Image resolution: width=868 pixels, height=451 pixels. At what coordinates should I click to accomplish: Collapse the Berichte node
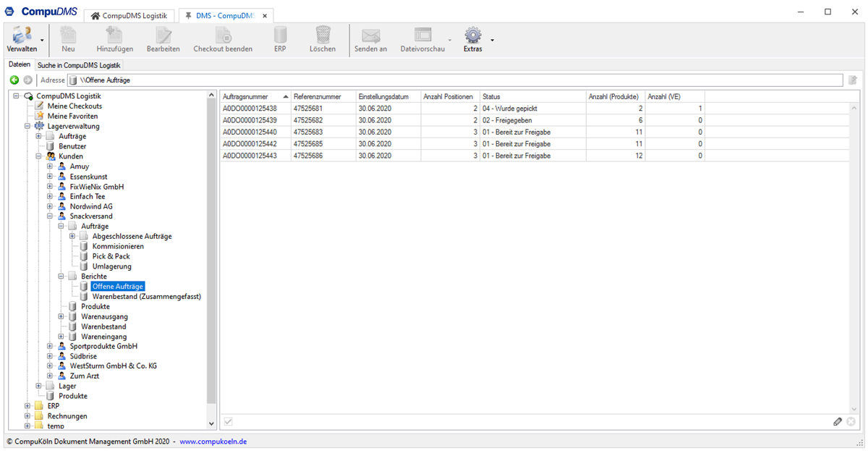[x=61, y=277]
